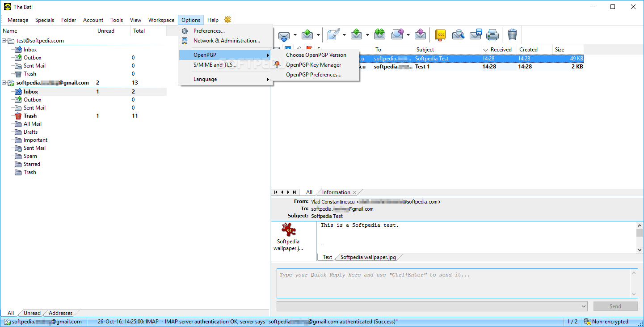
Task: Go to previous message arrow
Action: point(282,192)
